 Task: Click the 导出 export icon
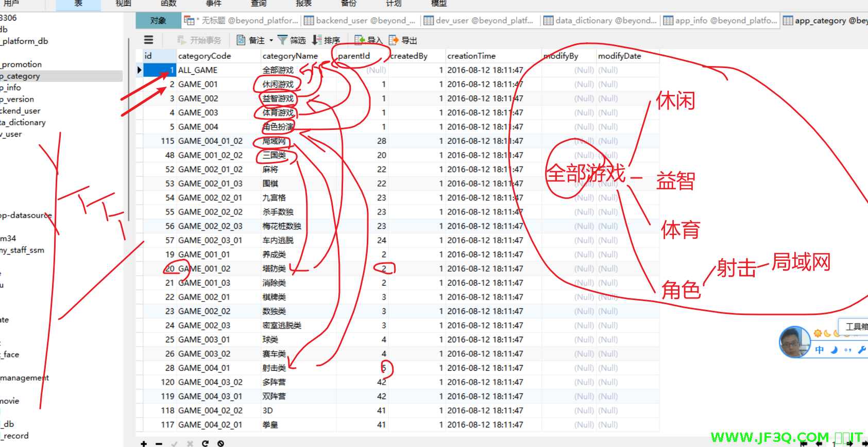click(394, 40)
